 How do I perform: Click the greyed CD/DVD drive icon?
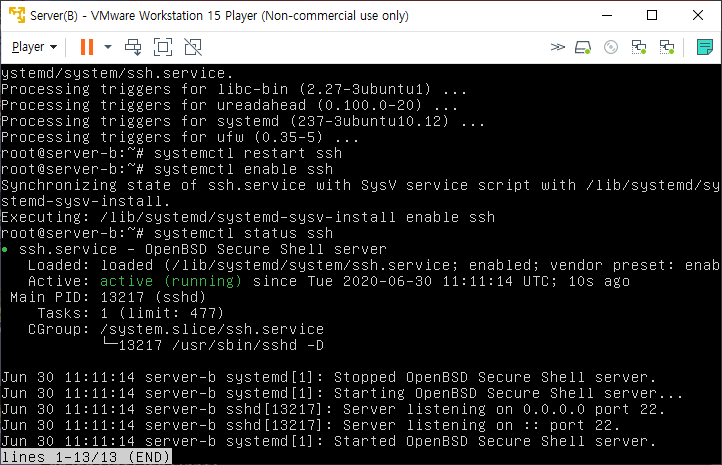coord(611,47)
